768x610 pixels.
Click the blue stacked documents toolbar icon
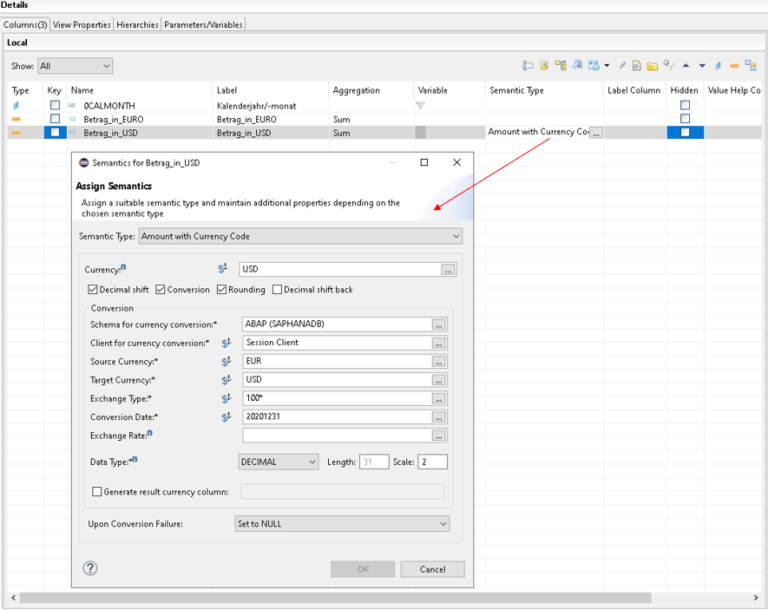point(577,65)
